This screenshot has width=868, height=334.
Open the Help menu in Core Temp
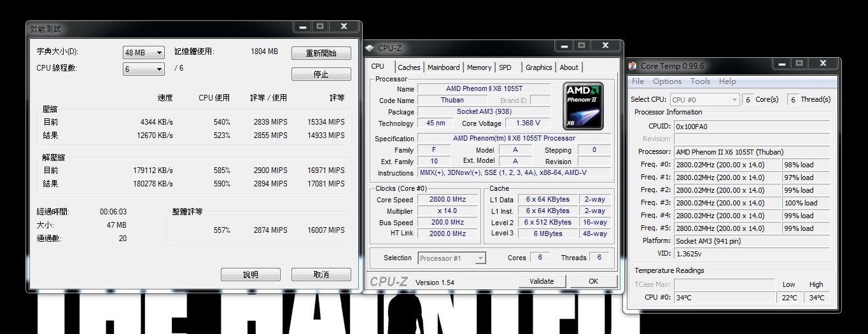tap(727, 81)
